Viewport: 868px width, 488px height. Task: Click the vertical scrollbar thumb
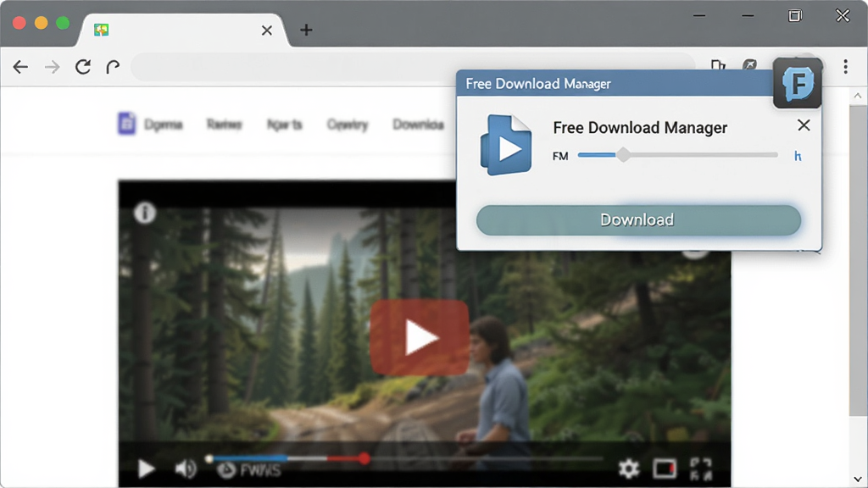click(858, 260)
